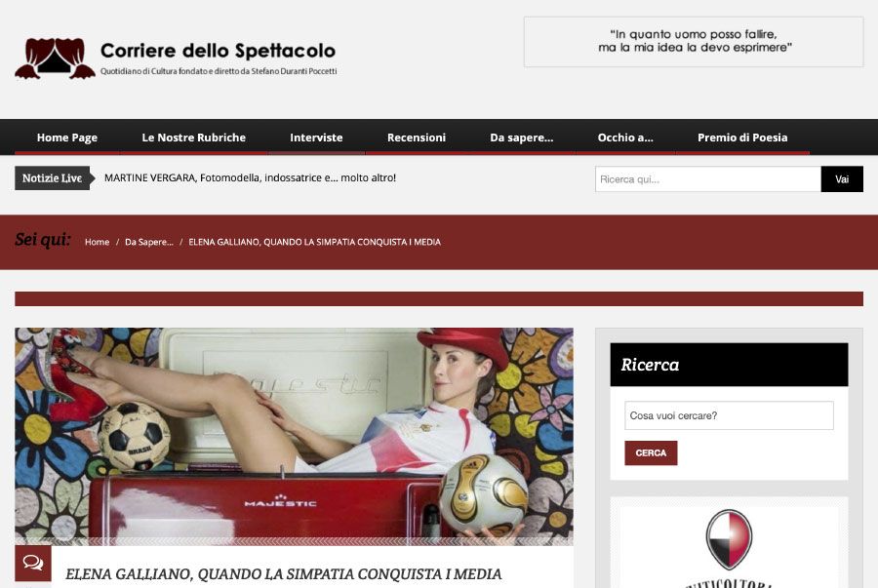Click the Home breadcrumb link
Viewport: 878px width, 588px height.
[x=97, y=242]
